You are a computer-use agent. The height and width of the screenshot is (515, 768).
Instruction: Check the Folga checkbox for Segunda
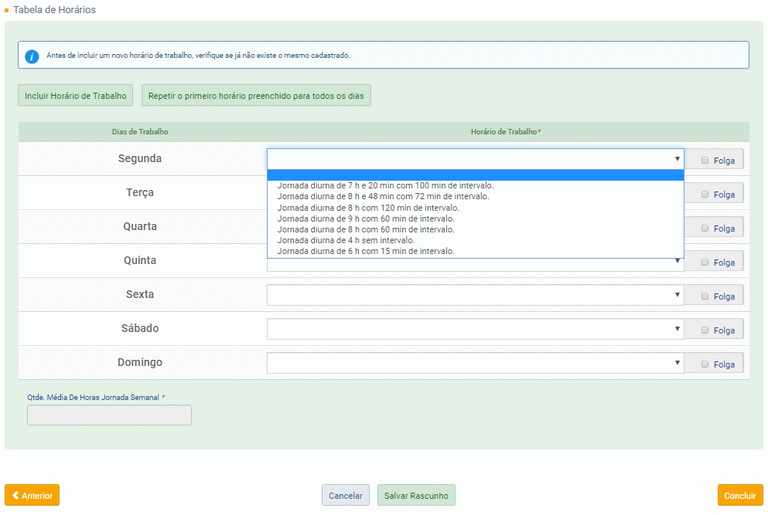705,160
